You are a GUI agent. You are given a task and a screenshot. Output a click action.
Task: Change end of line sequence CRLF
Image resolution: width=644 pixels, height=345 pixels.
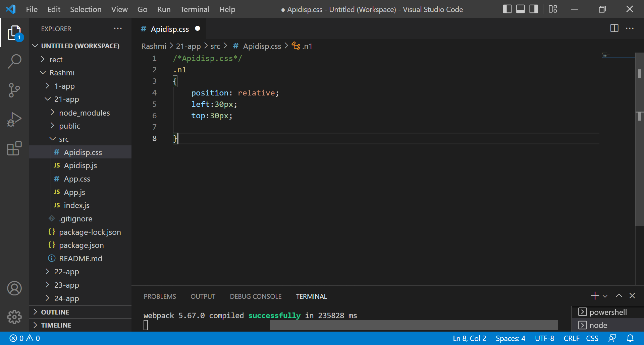point(572,338)
